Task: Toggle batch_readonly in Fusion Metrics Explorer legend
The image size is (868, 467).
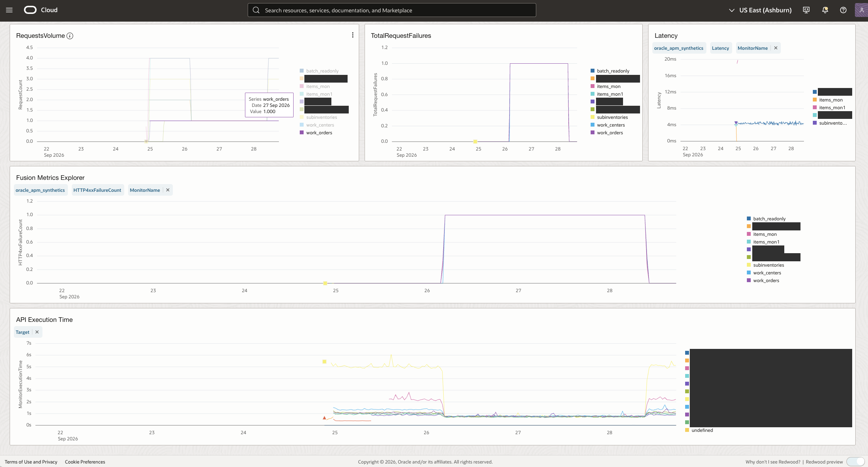Action: click(766, 219)
